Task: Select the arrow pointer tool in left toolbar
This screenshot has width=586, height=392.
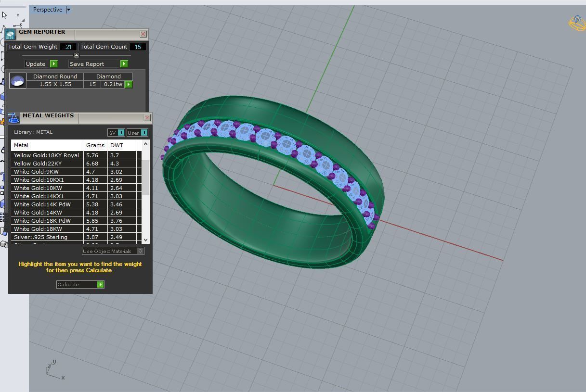Action: click(x=4, y=15)
